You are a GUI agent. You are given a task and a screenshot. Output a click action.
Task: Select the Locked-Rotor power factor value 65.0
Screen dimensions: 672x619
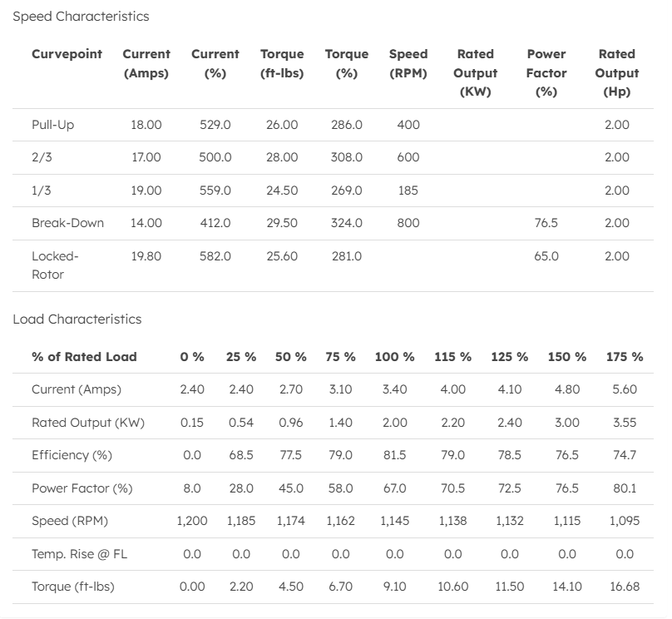tap(546, 256)
